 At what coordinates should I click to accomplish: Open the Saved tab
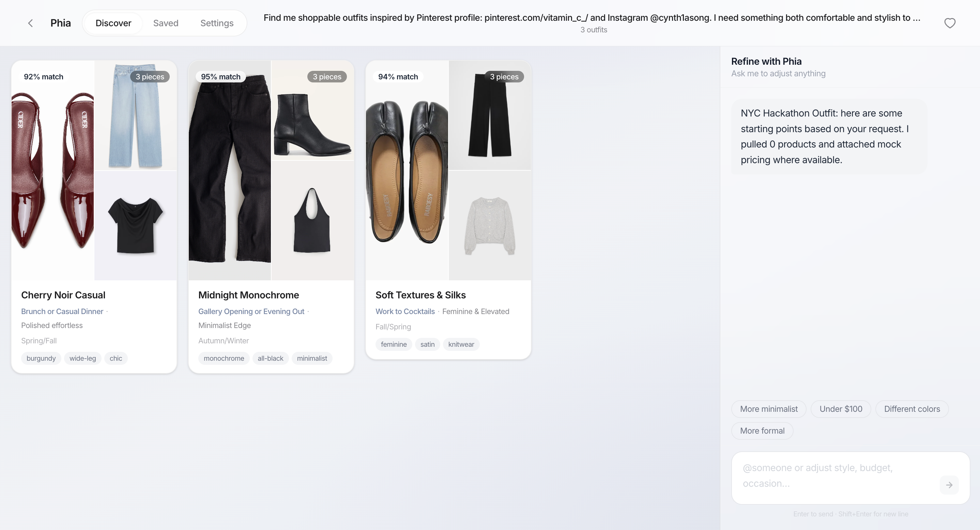(x=166, y=23)
